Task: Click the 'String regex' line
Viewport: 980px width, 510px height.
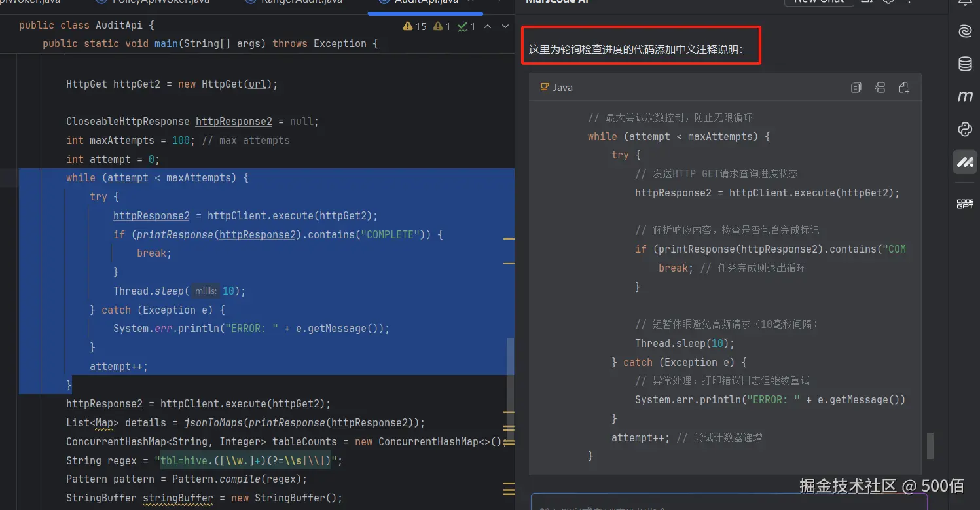Action: click(204, 461)
